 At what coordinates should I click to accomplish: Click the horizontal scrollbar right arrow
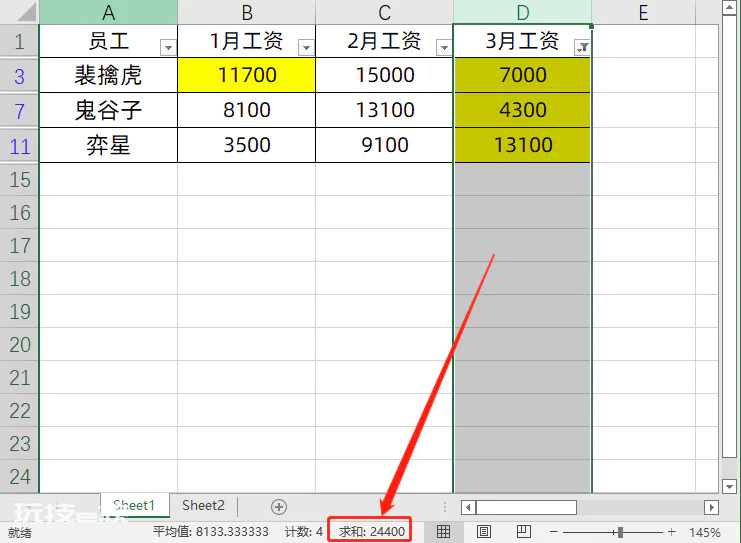click(x=711, y=508)
